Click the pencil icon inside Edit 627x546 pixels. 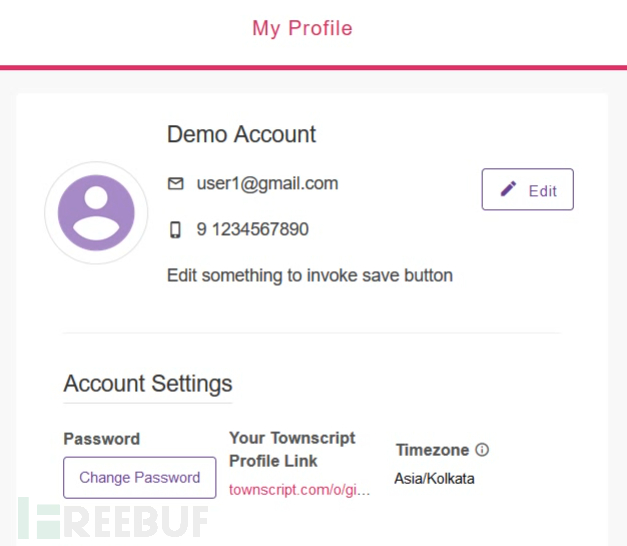(508, 189)
